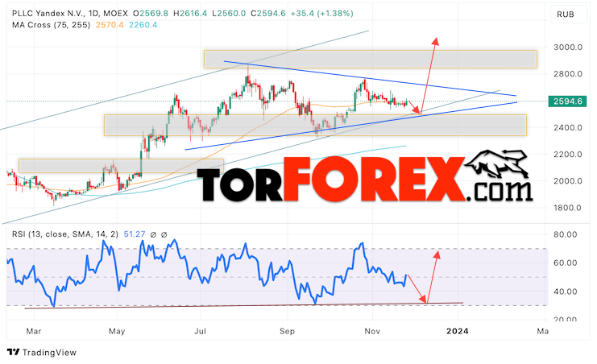Click the Nov label on the time axis
Image resolution: width=597 pixels, height=364 pixels.
click(x=372, y=331)
